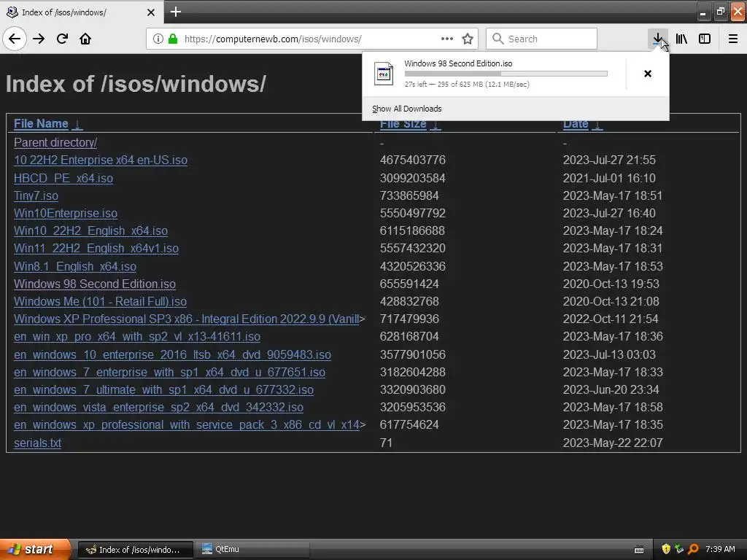Open serials.txt
The image size is (747, 560).
(38, 443)
